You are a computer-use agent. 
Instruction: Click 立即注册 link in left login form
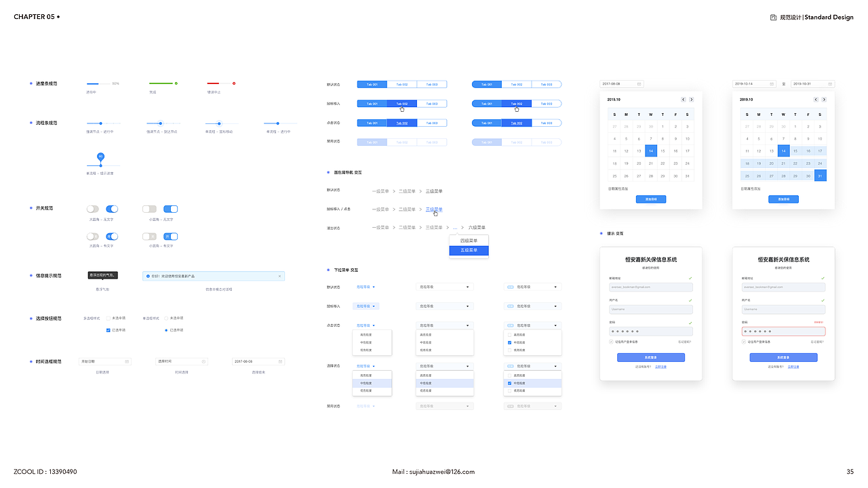pos(660,367)
